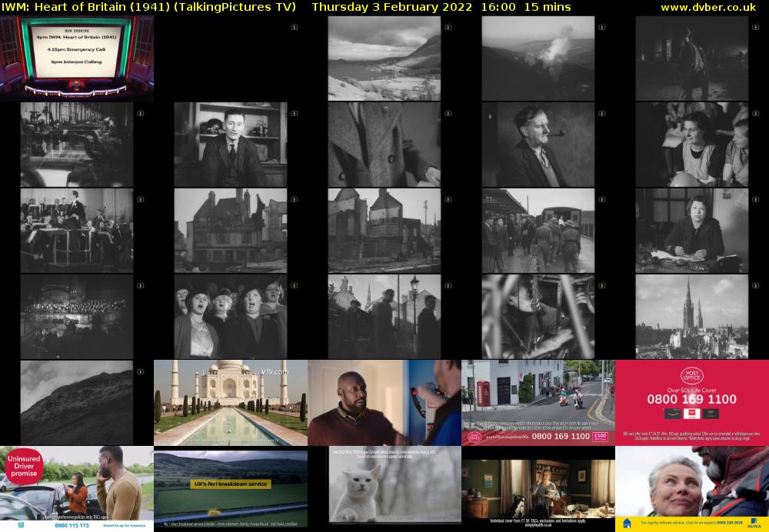Open the smoke rising over hills thumbnail

(x=538, y=58)
